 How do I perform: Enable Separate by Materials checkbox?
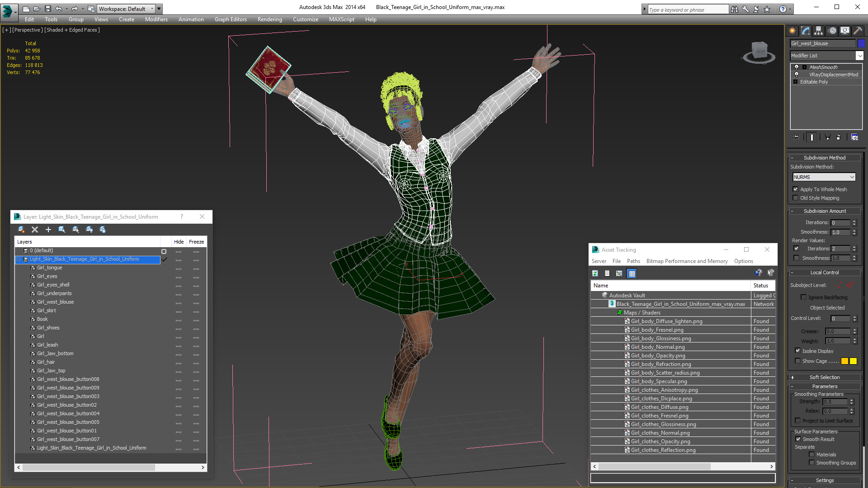[x=812, y=455]
